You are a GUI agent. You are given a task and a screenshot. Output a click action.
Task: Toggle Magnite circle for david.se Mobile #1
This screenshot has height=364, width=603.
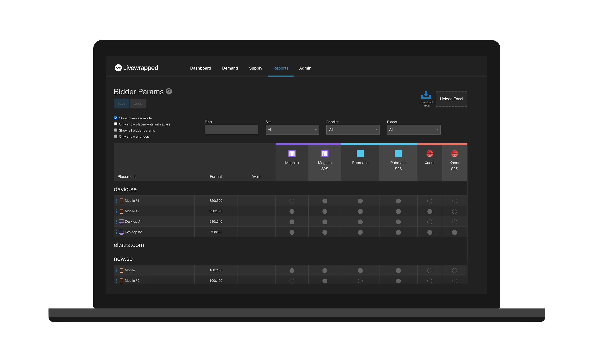pyautogui.click(x=292, y=201)
